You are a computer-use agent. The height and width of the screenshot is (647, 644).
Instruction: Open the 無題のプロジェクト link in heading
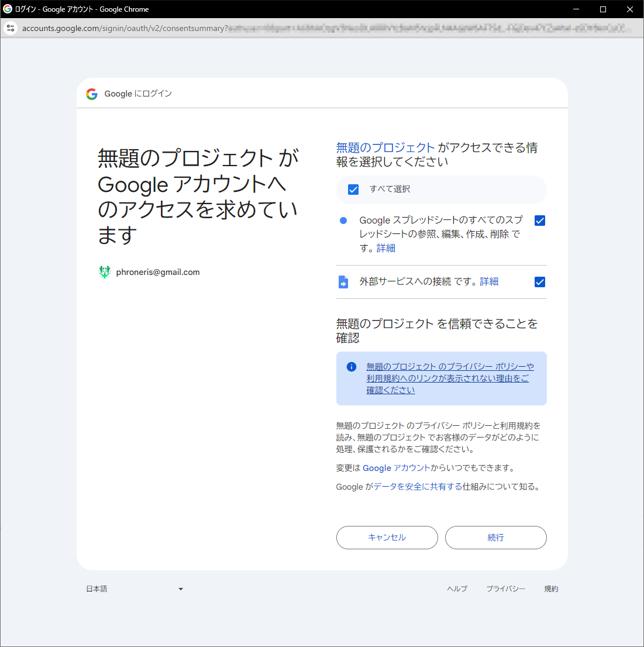(385, 148)
